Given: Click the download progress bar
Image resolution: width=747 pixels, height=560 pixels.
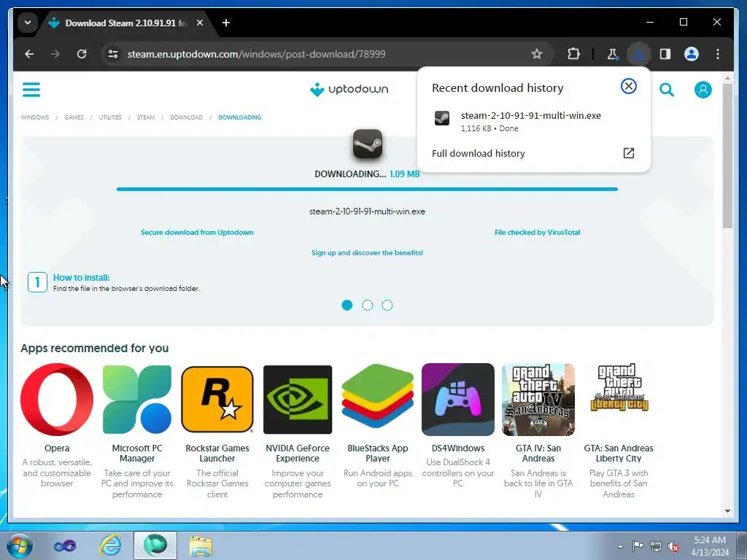Looking at the screenshot, I should click(368, 189).
